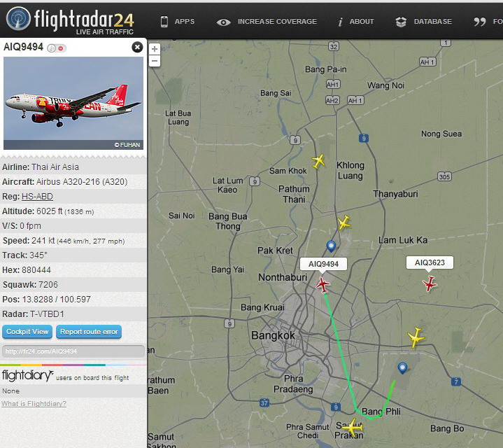Click the blue airport pin near Pak Kret
Viewport: 503px width, 448px height.
point(331,246)
